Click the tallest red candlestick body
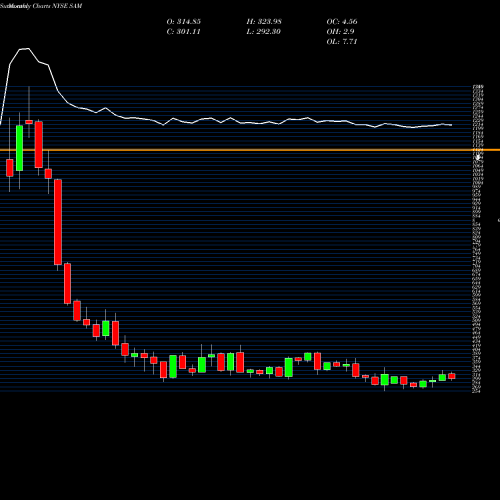 coord(58,222)
